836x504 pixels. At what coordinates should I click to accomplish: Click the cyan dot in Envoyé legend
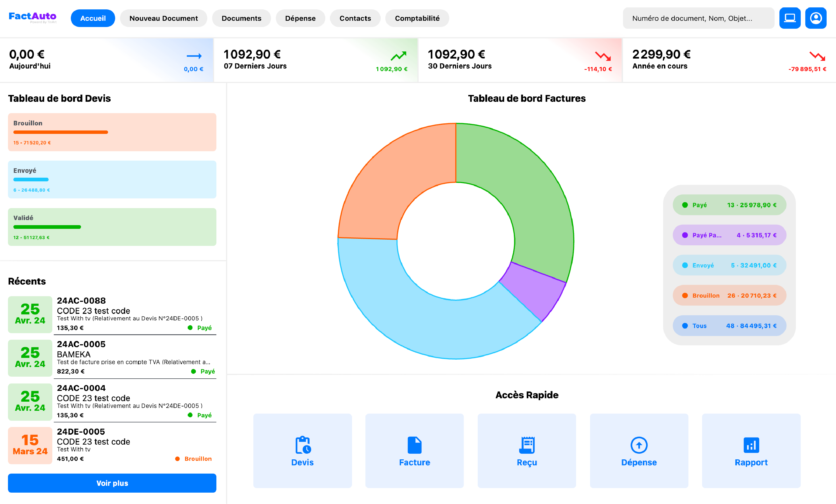pyautogui.click(x=685, y=266)
